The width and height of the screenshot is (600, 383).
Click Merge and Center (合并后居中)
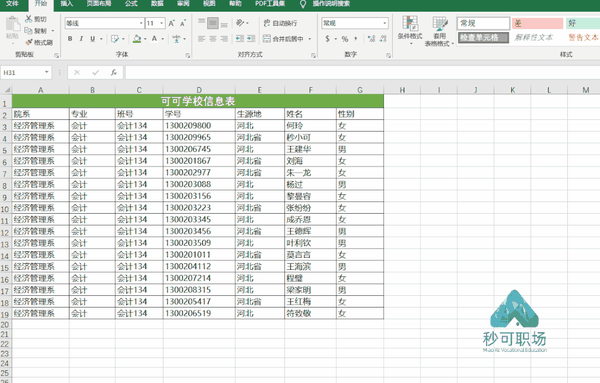coord(284,39)
